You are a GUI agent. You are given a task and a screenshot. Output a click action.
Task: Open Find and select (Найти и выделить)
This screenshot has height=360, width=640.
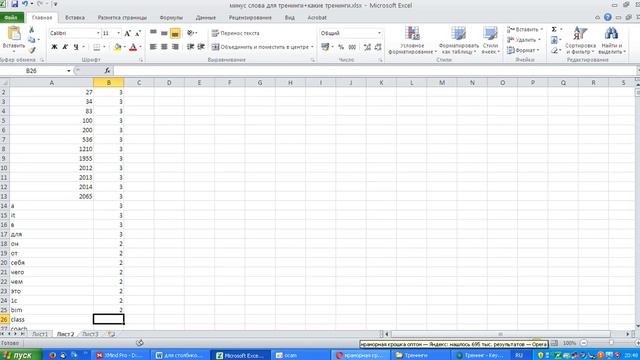[x=611, y=40]
